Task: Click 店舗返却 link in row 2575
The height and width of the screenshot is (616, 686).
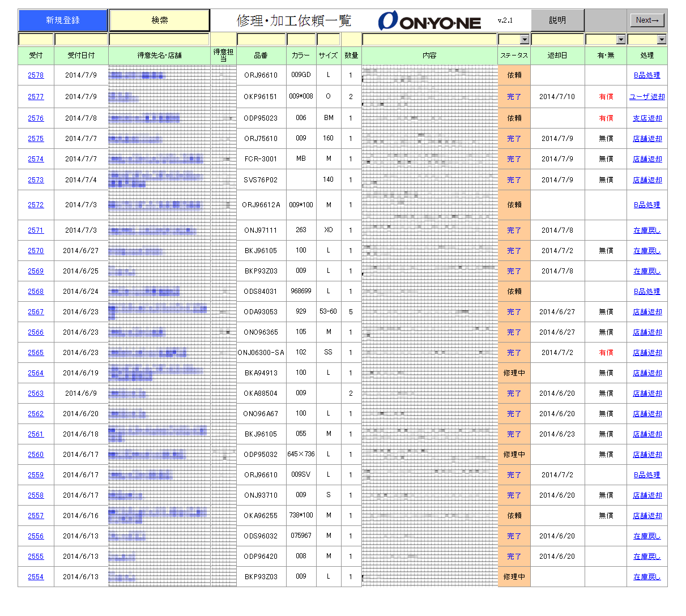Action: click(x=647, y=139)
